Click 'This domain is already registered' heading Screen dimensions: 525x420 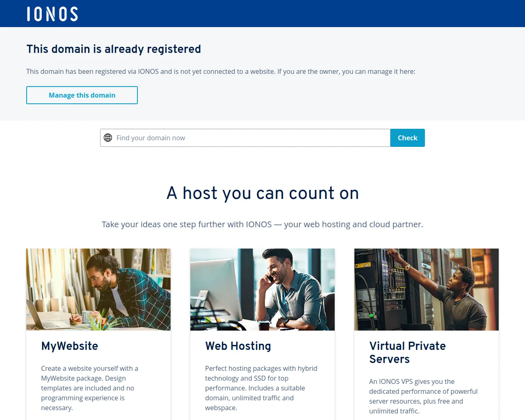tap(114, 49)
